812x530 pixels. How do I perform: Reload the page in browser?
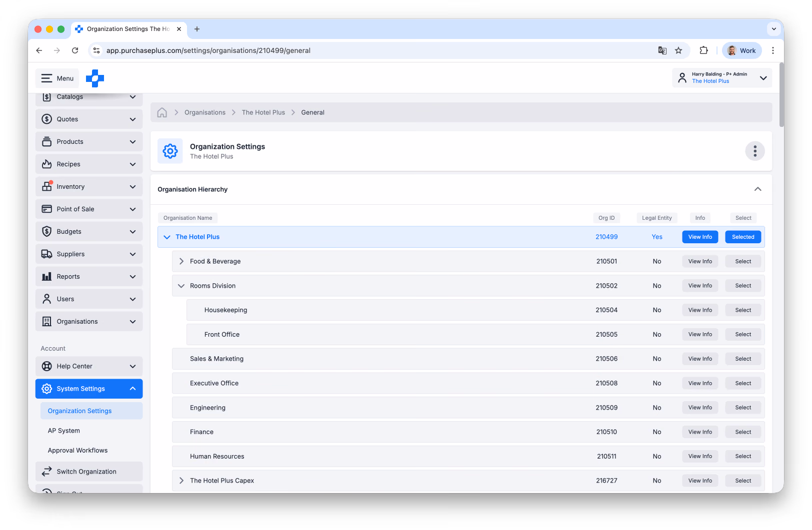point(75,50)
